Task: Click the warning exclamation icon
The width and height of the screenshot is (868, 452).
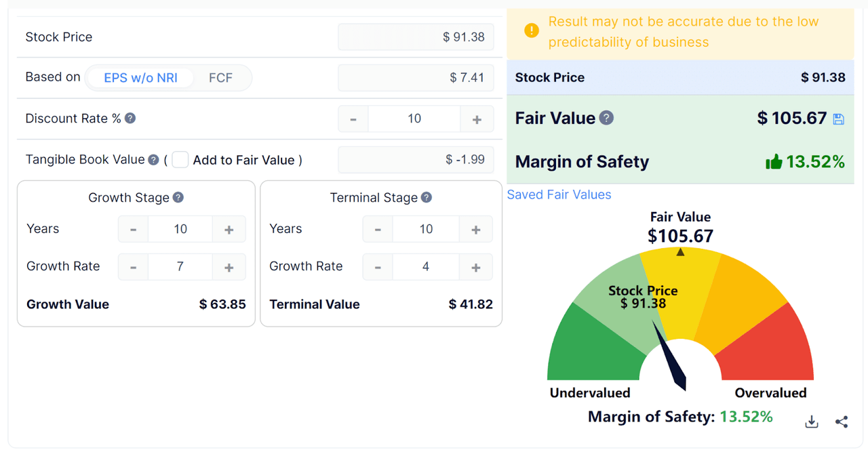Action: click(531, 30)
